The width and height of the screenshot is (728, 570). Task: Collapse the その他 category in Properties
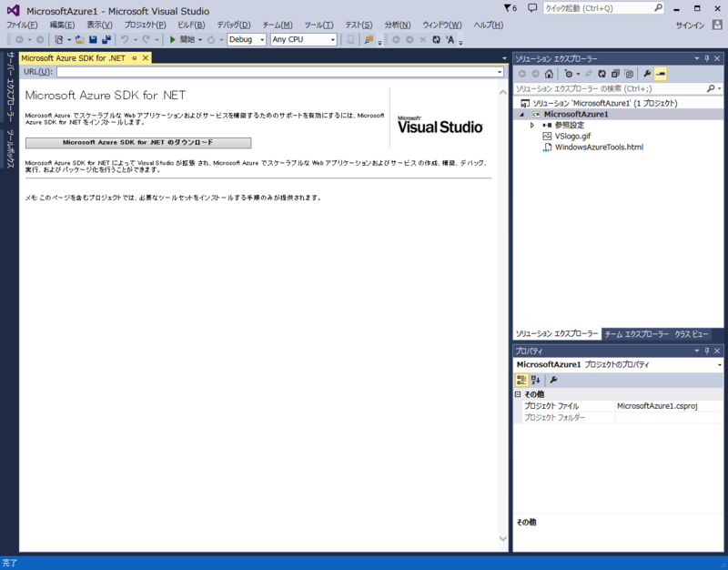point(518,394)
